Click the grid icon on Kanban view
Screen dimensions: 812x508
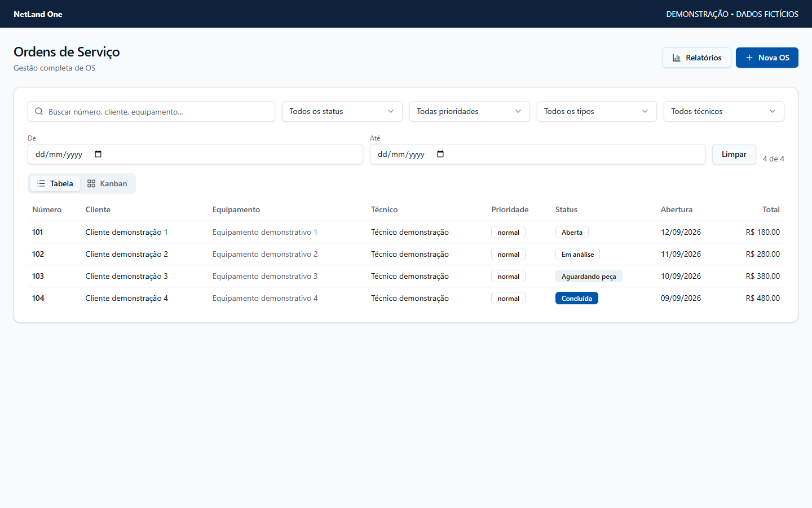(91, 183)
